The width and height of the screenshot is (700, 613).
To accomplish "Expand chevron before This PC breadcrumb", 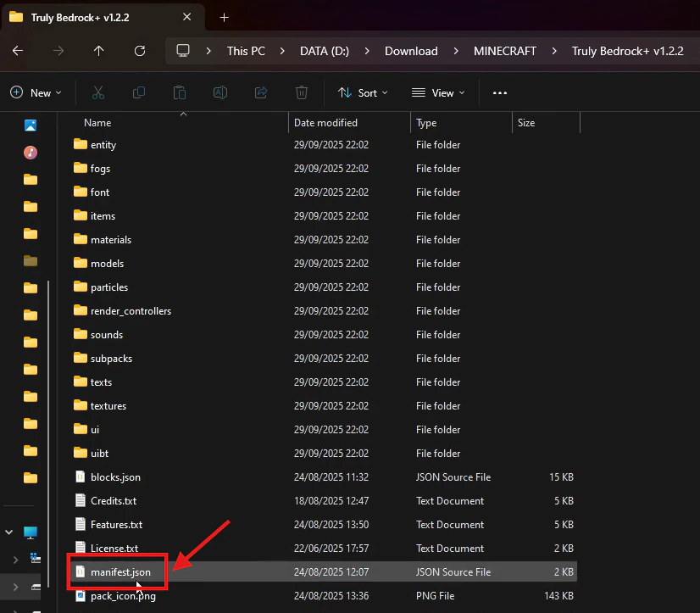I will click(208, 51).
